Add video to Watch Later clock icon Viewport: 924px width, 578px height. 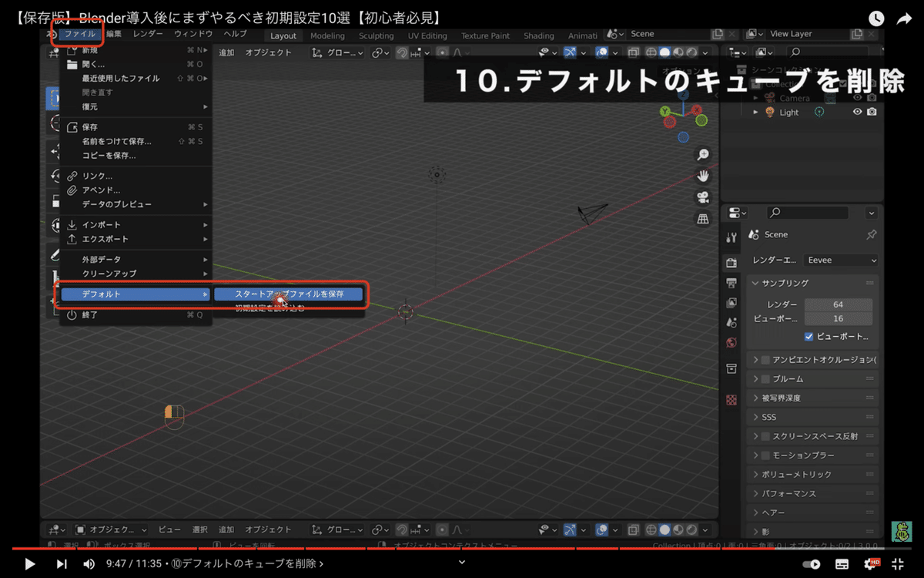coord(876,18)
